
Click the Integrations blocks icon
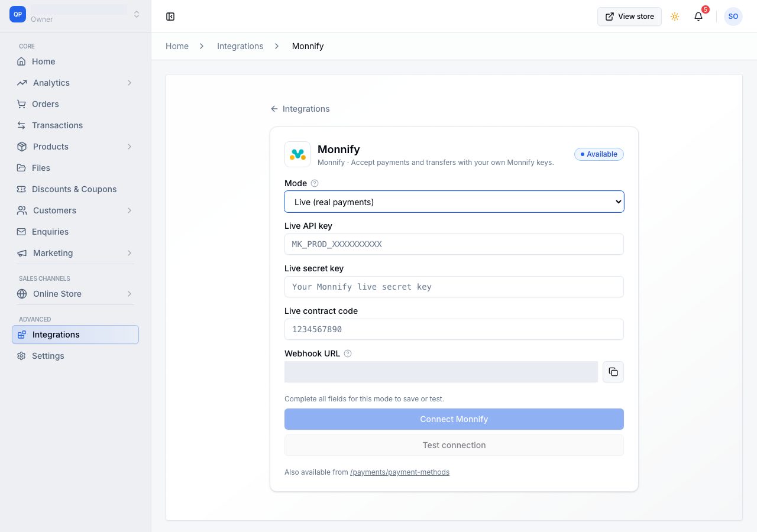pyautogui.click(x=22, y=335)
